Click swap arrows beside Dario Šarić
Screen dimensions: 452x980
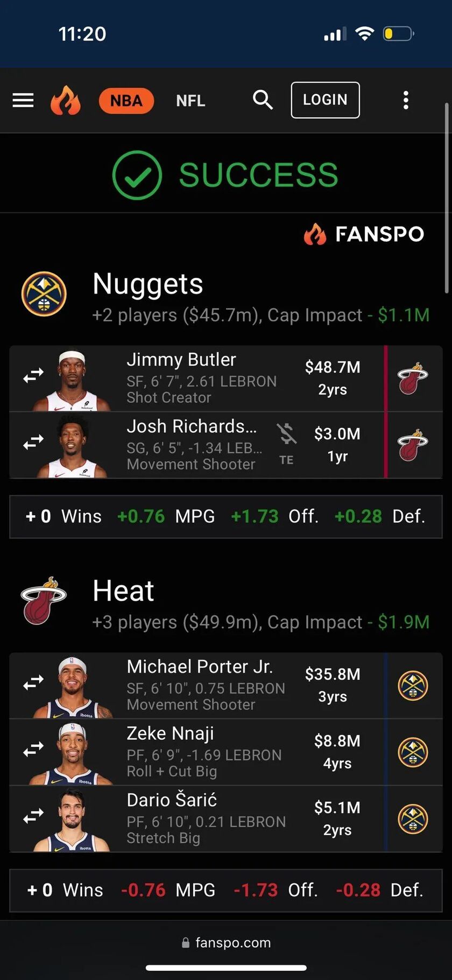coord(33,816)
